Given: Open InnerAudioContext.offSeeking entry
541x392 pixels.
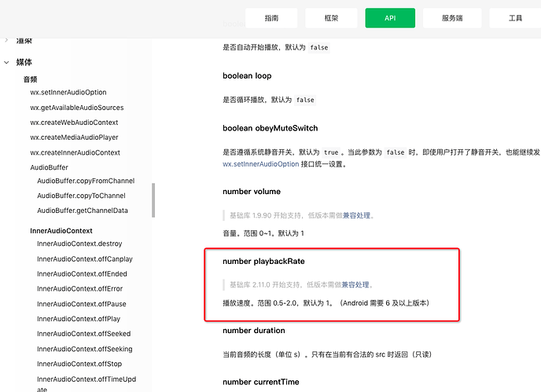Looking at the screenshot, I should click(x=85, y=349).
